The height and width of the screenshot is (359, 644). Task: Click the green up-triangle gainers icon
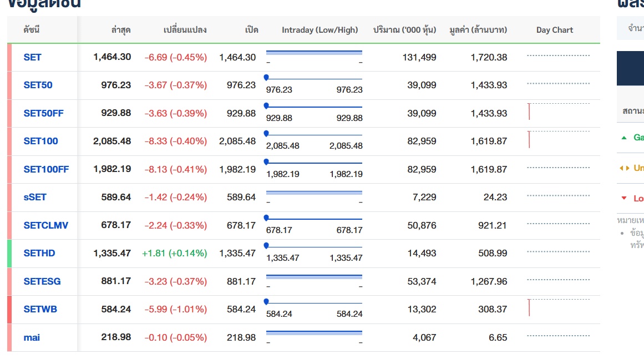click(x=624, y=138)
